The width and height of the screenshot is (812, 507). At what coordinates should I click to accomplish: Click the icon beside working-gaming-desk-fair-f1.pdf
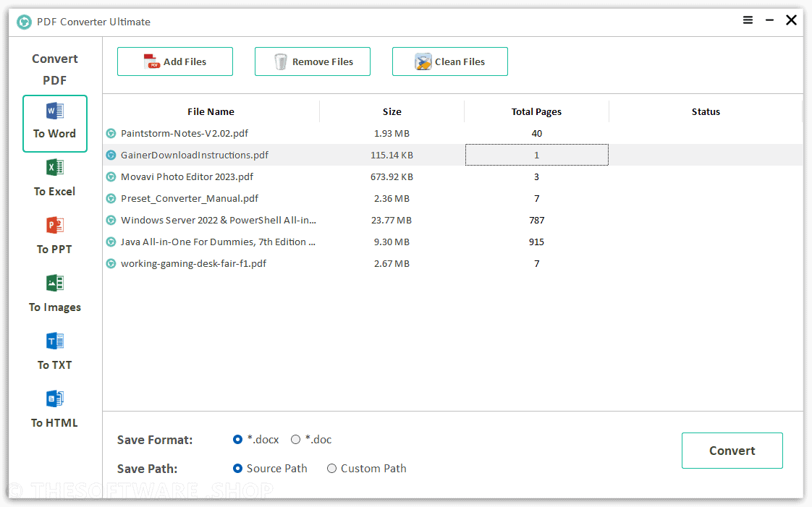click(111, 264)
